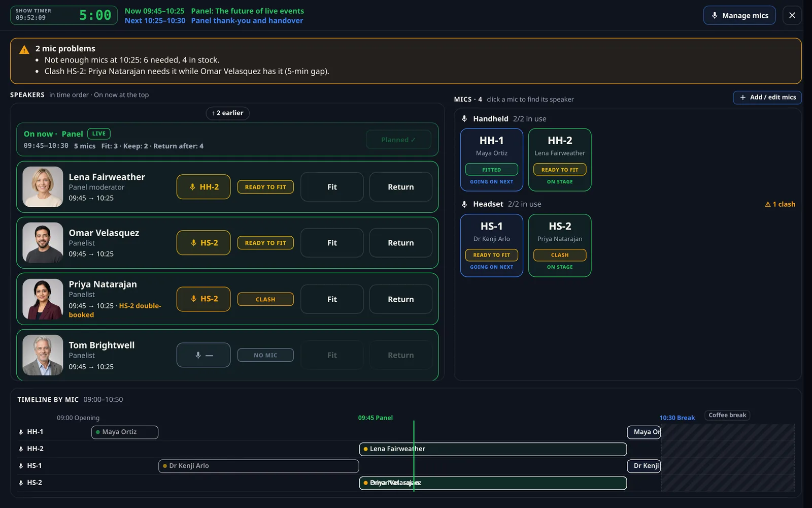Open Manage mics
Image resolution: width=812 pixels, height=508 pixels.
739,15
